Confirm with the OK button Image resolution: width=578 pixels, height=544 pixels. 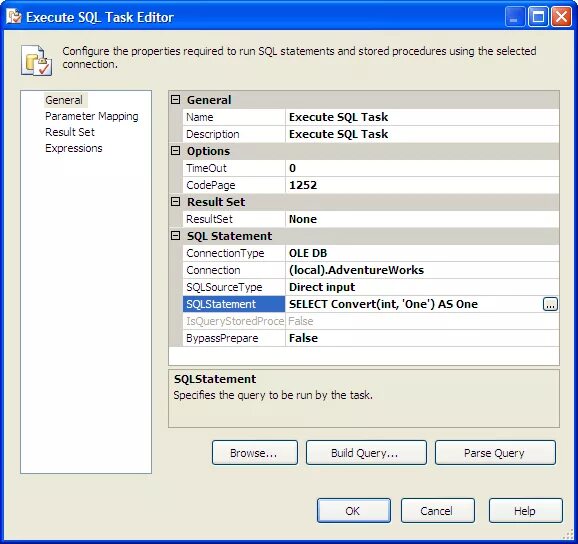[354, 511]
